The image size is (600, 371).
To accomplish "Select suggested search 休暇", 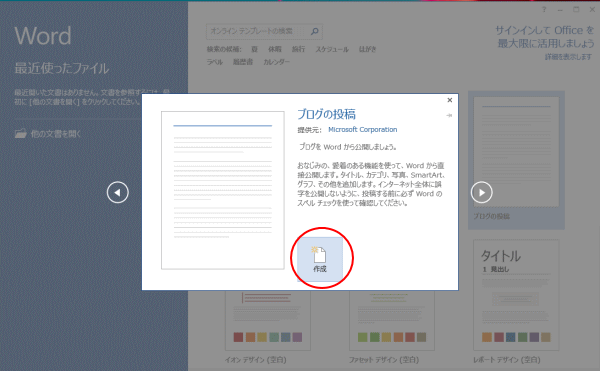I will click(x=274, y=49).
